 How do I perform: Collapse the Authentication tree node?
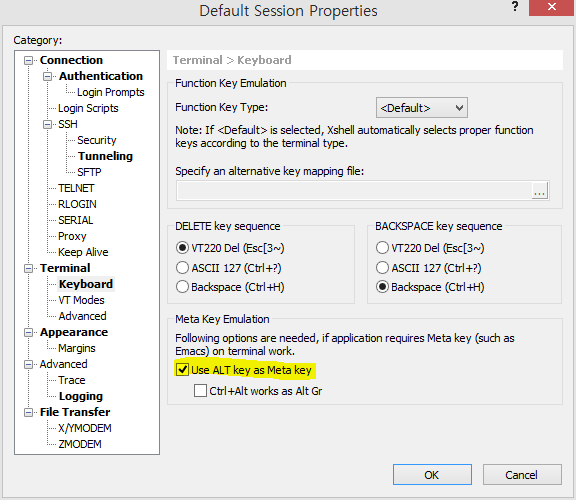47,76
